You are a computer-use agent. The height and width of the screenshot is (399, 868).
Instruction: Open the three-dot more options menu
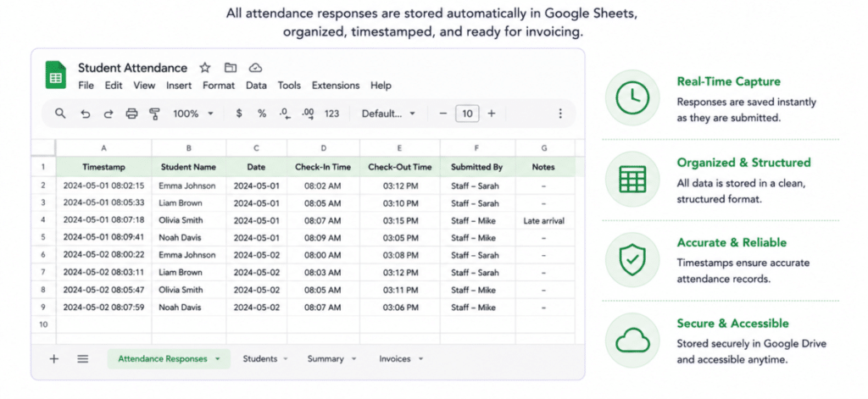[x=560, y=114]
